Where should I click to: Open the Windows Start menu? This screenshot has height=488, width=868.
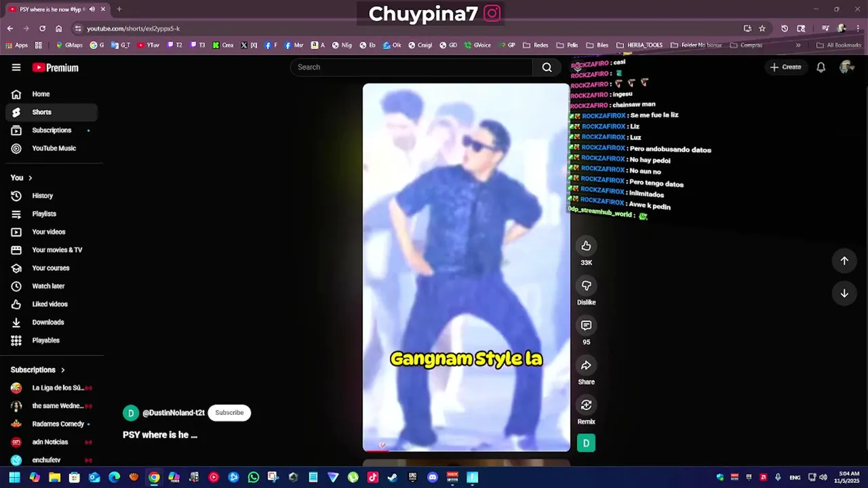(14, 477)
